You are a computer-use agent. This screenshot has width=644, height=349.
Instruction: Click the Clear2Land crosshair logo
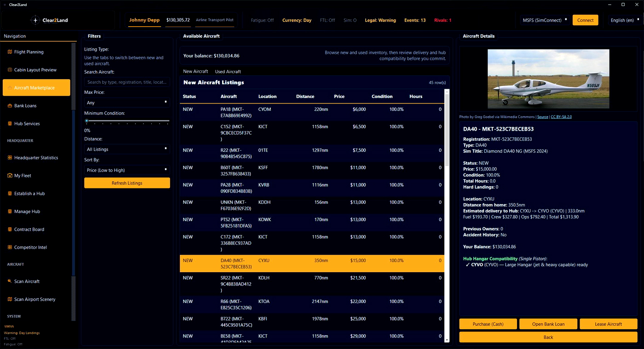point(35,20)
